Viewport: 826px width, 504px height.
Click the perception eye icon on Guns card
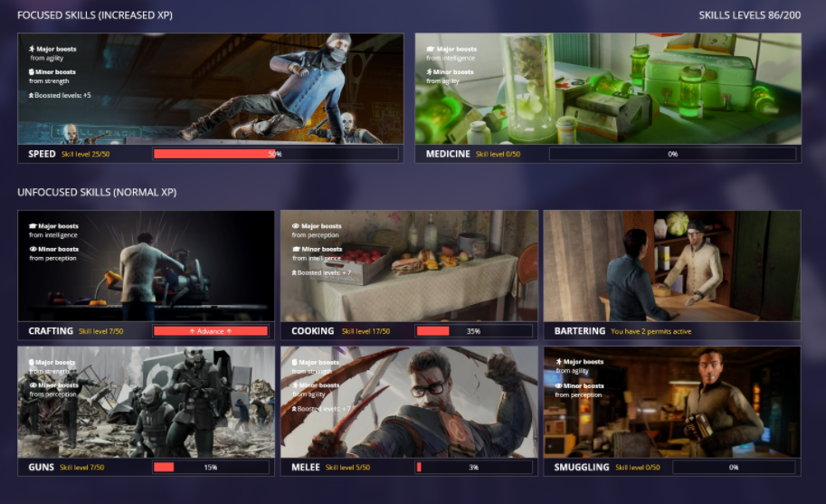(x=33, y=385)
